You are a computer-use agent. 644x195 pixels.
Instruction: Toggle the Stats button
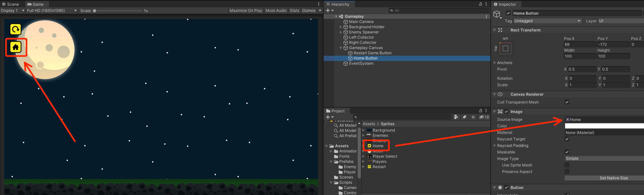tap(294, 11)
